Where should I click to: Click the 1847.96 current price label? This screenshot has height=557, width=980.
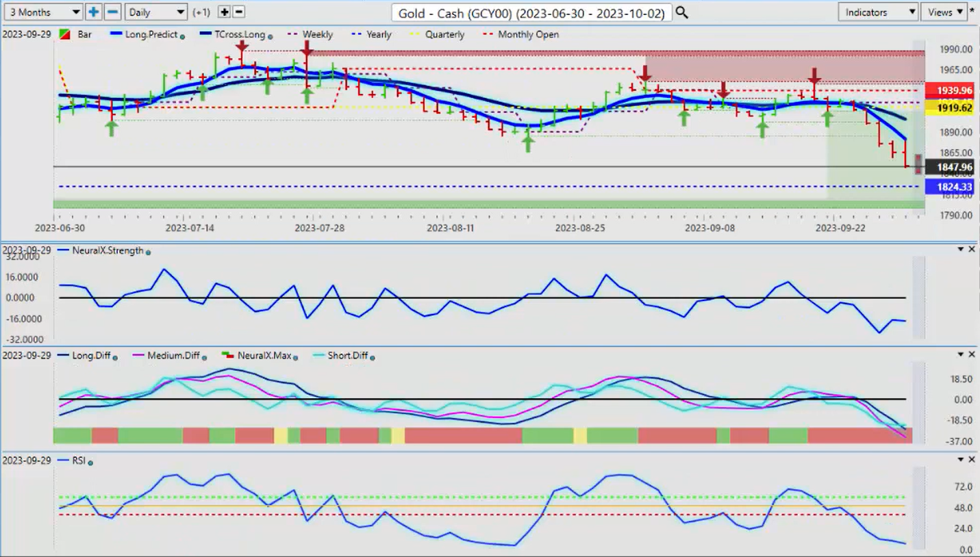click(948, 167)
